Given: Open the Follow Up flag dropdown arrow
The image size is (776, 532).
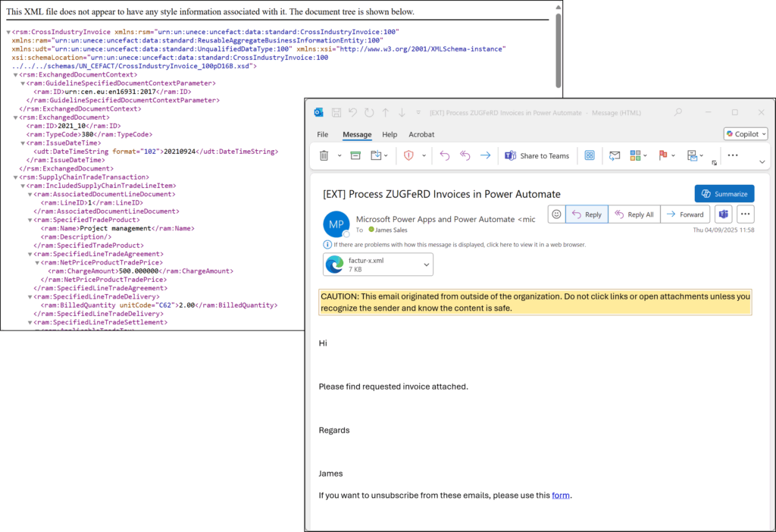Looking at the screenshot, I should pos(673,156).
